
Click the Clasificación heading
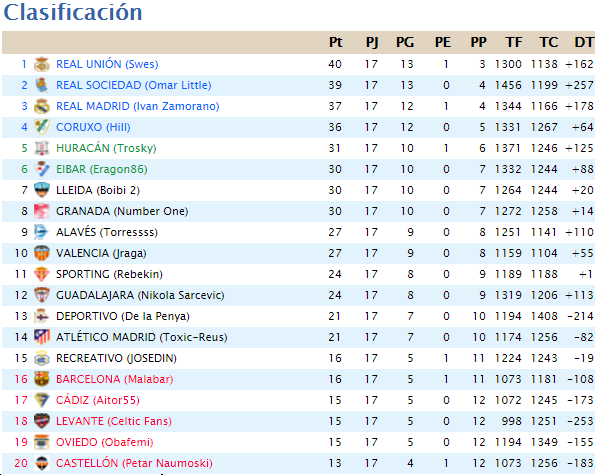coord(73,12)
